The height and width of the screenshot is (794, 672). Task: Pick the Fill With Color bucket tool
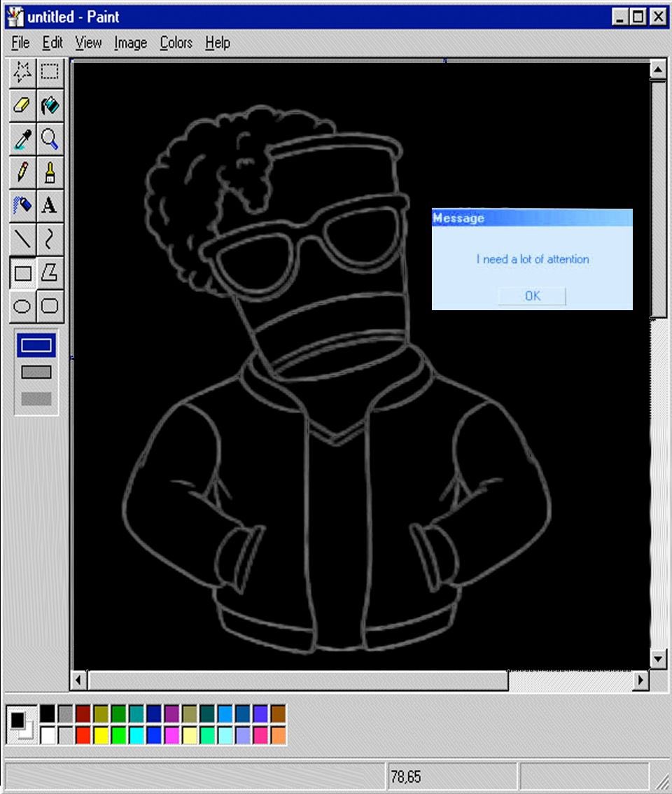point(50,105)
